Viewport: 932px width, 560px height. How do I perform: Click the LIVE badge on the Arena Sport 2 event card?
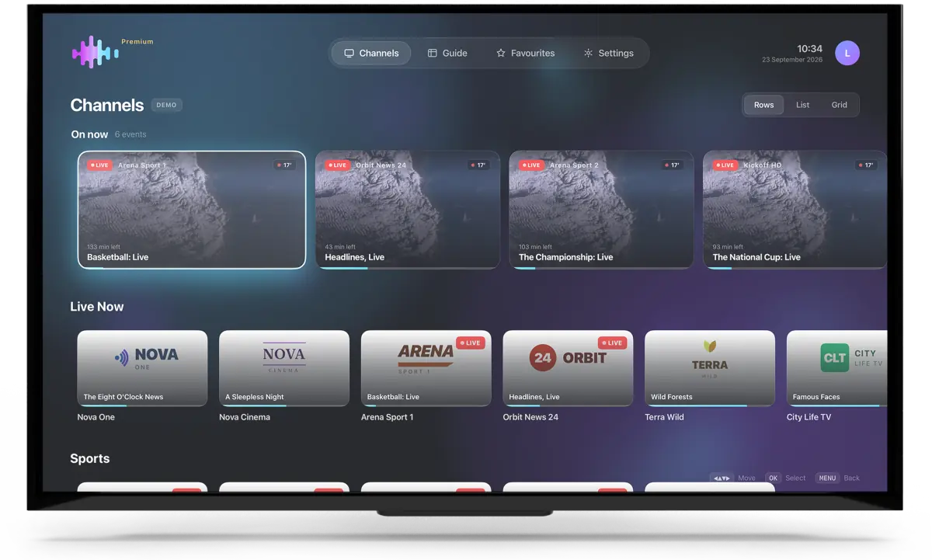tap(531, 165)
